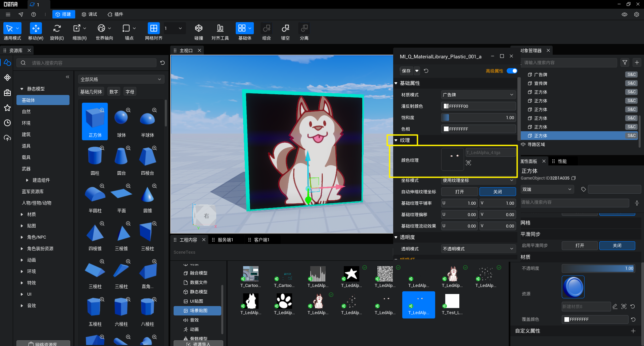Click the 镂空 hollow-out icon
Screen dimensions: 644x346
(x=285, y=28)
